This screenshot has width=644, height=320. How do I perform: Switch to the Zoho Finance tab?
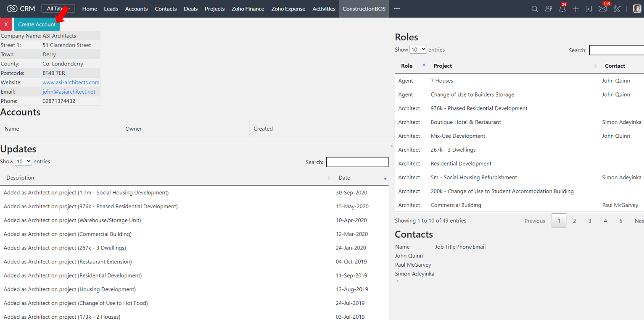[248, 9]
